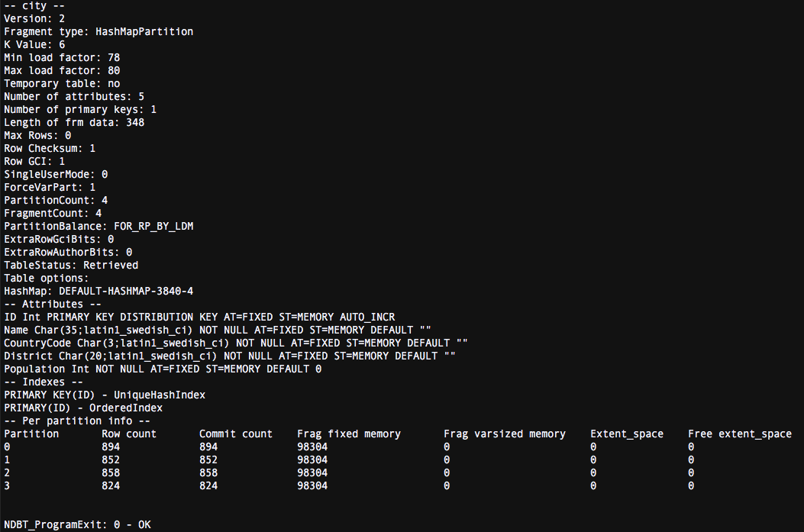The image size is (804, 532).
Task: Click the 'Fragment type: HashMapPartition' line
Action: point(98,31)
